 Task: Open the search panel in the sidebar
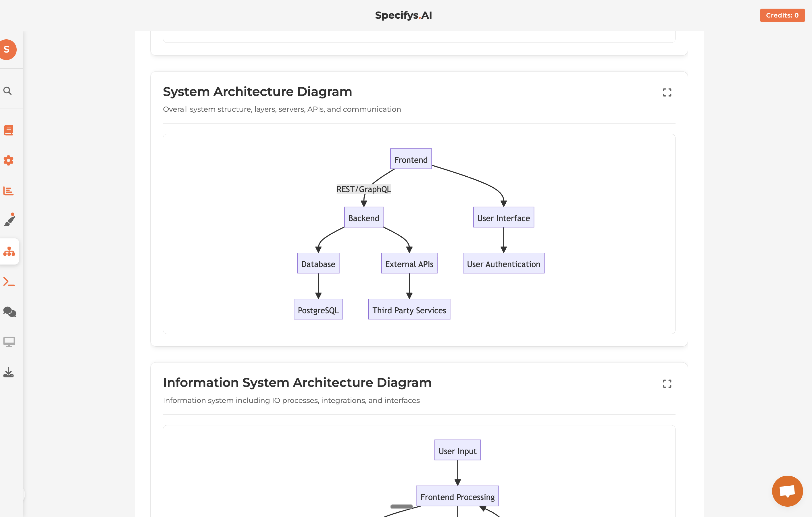(x=8, y=91)
